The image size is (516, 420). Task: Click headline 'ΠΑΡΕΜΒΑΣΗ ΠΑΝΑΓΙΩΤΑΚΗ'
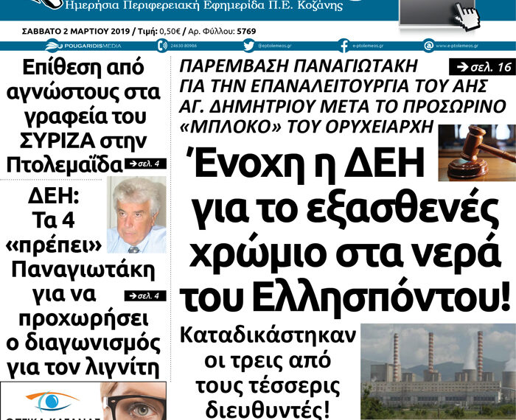tap(299, 66)
